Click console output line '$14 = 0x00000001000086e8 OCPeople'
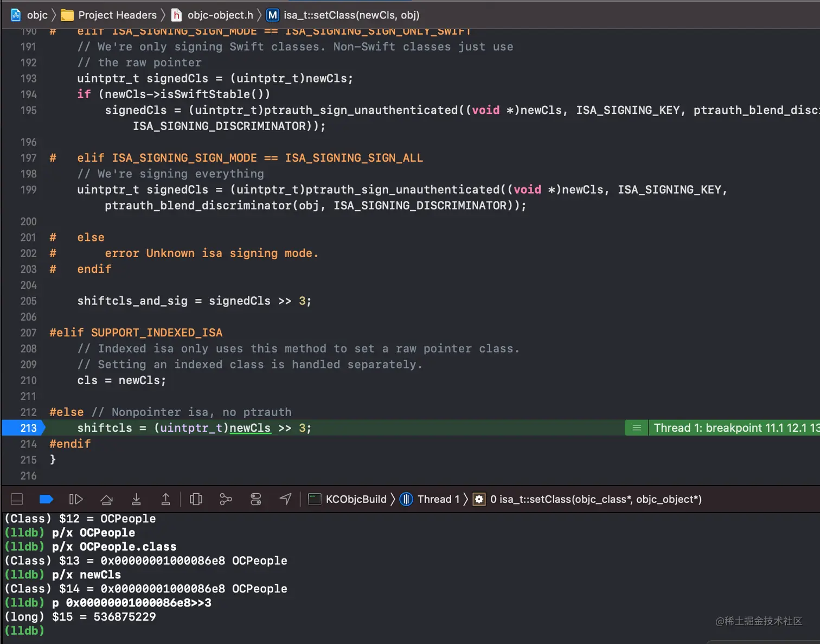The image size is (820, 644). point(173,589)
